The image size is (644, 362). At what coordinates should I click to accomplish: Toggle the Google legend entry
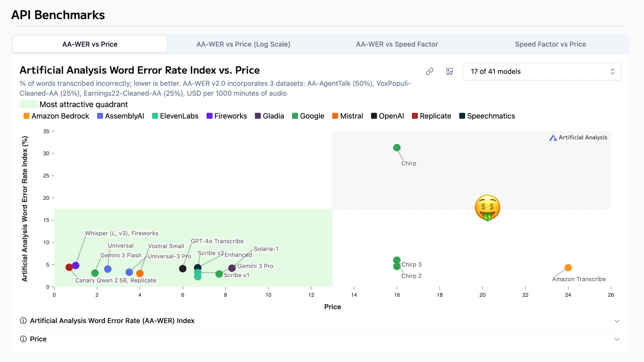[308, 116]
